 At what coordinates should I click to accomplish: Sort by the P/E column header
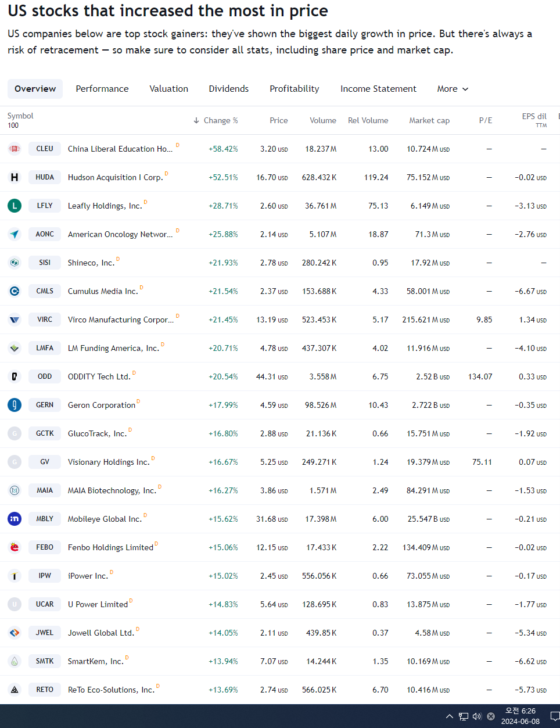click(x=486, y=120)
